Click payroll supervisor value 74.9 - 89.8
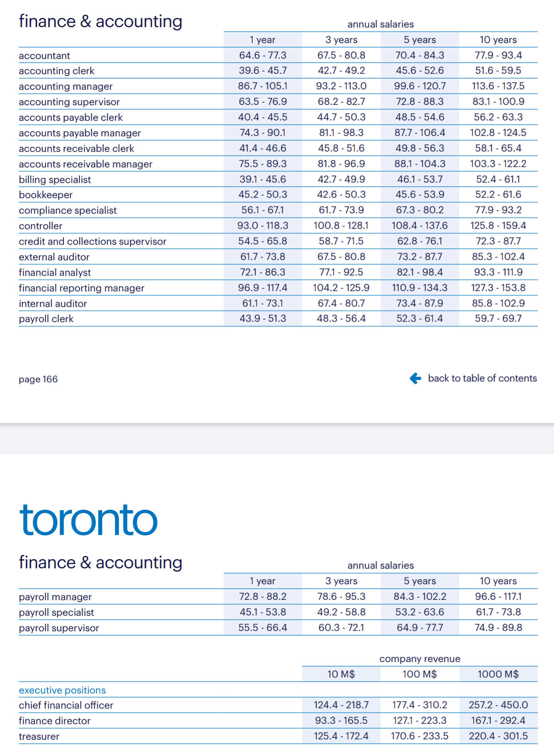 (x=498, y=628)
